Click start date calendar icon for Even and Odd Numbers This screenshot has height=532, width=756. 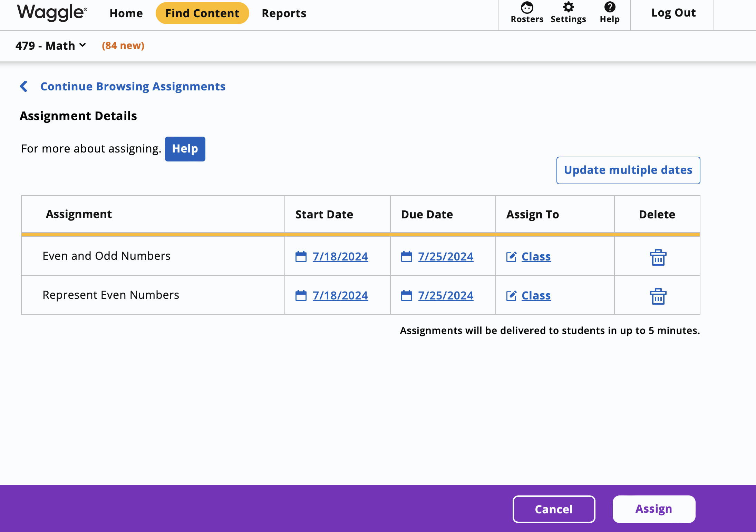point(301,256)
